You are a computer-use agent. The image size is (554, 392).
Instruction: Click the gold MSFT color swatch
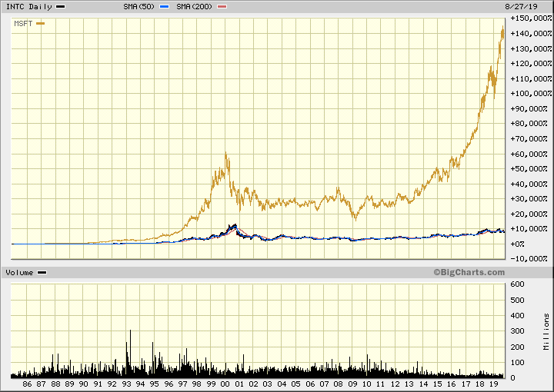(41, 24)
